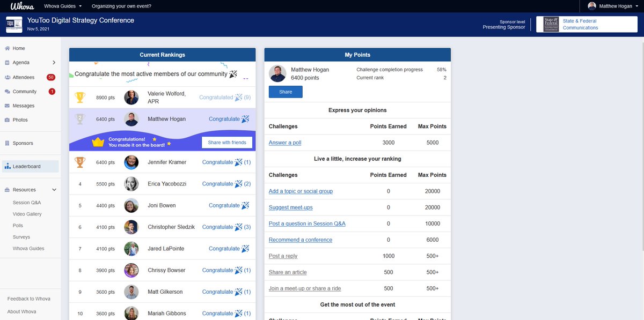Congratulate Matthew Hogan
The height and width of the screenshot is (320, 644).
tap(229, 119)
